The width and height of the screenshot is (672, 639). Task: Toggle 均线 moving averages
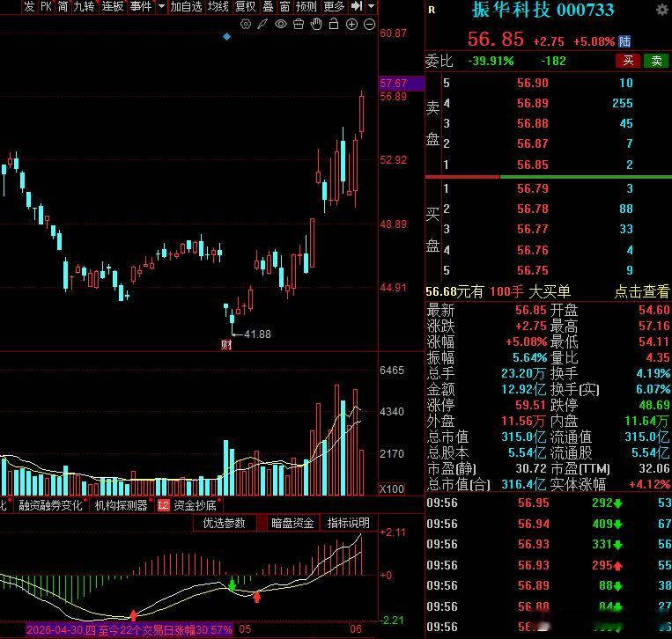tap(218, 6)
